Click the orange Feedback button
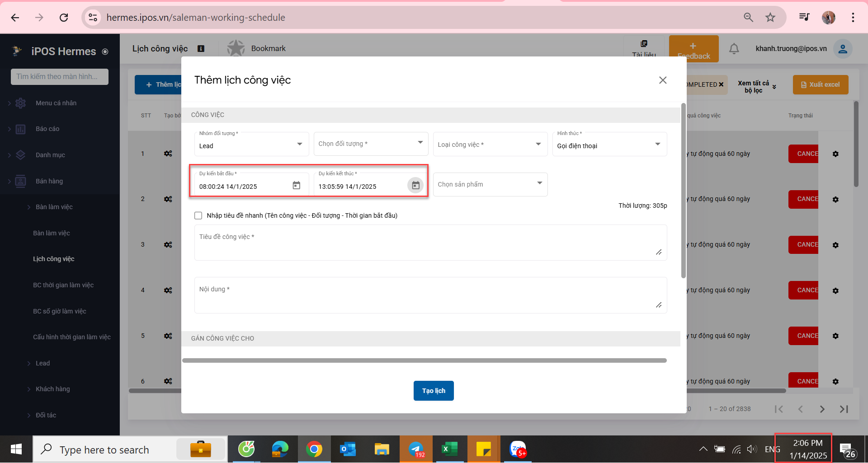The height and width of the screenshot is (463, 868). click(693, 49)
